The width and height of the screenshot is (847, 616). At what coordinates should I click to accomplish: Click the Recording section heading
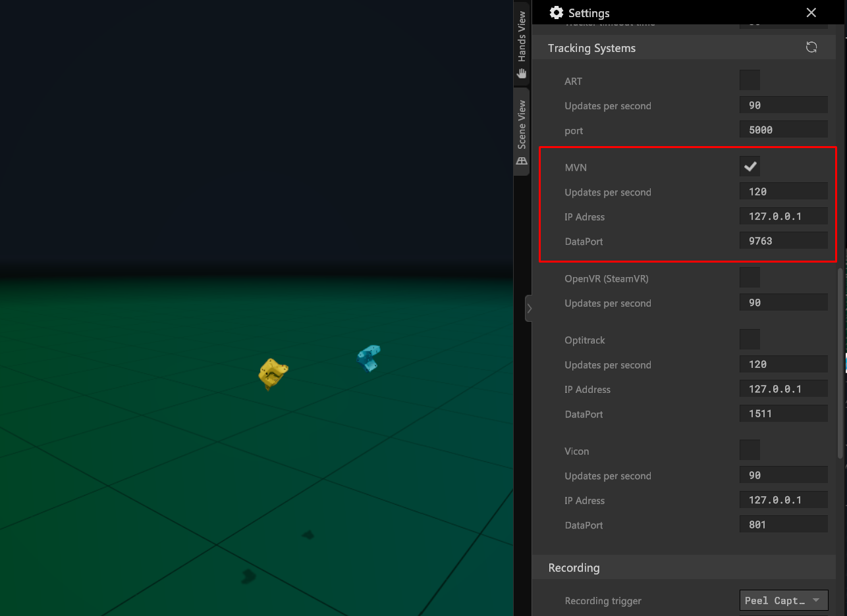pos(574,567)
